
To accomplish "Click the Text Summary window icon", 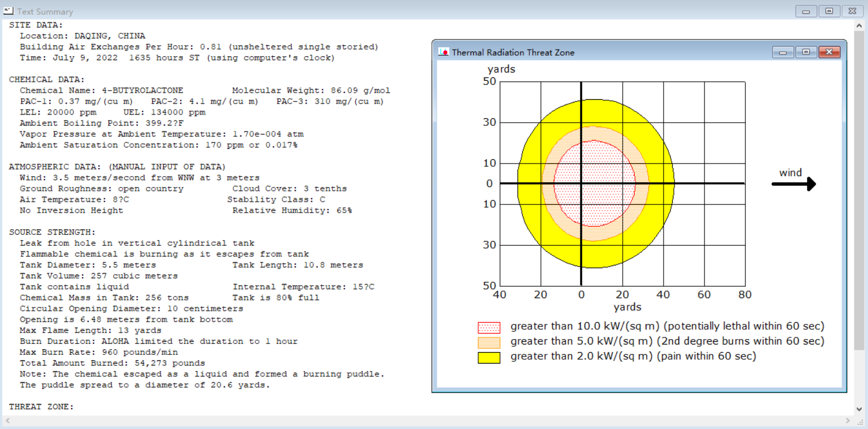I will click(x=8, y=11).
